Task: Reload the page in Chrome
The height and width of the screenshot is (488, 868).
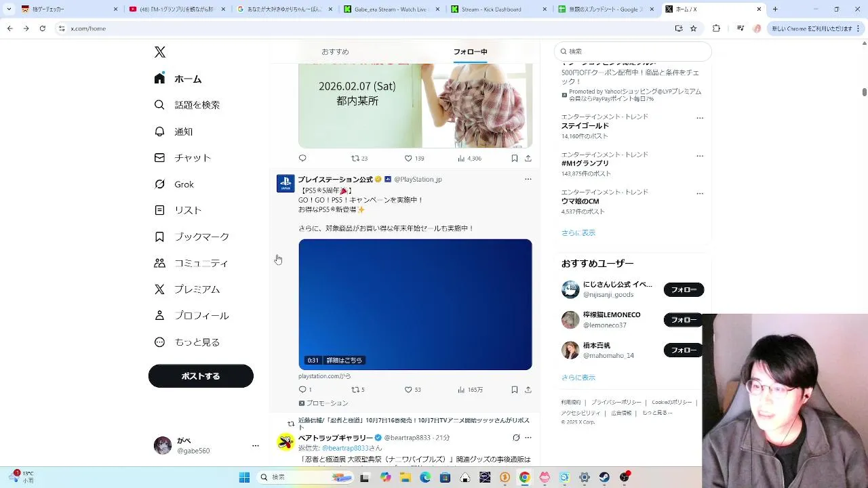Action: [x=42, y=28]
